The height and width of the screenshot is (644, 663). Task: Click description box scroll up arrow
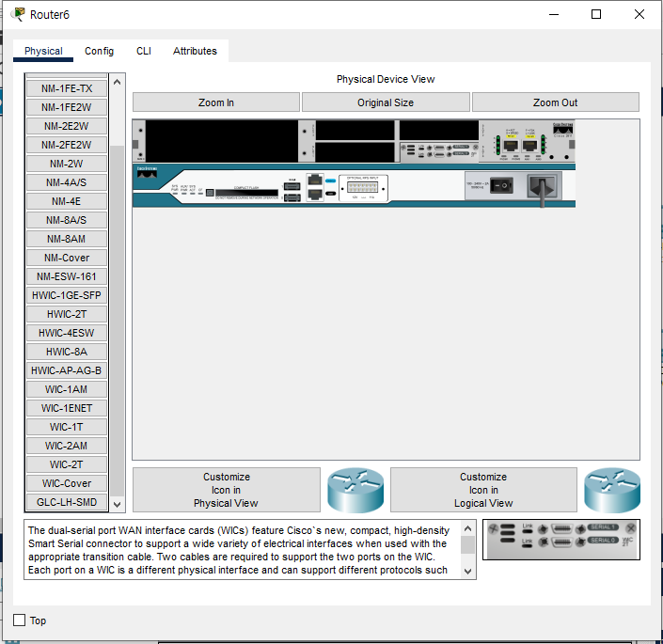[x=467, y=528]
